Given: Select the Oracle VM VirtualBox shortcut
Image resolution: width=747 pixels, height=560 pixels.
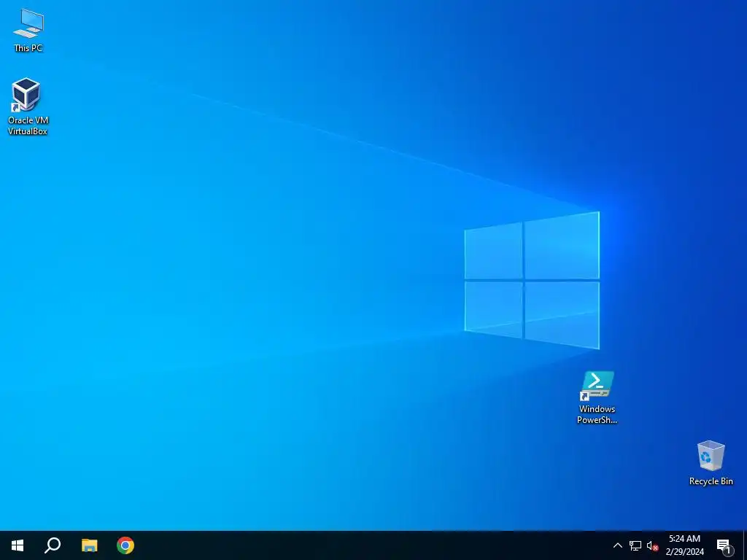Looking at the screenshot, I should pos(28,106).
